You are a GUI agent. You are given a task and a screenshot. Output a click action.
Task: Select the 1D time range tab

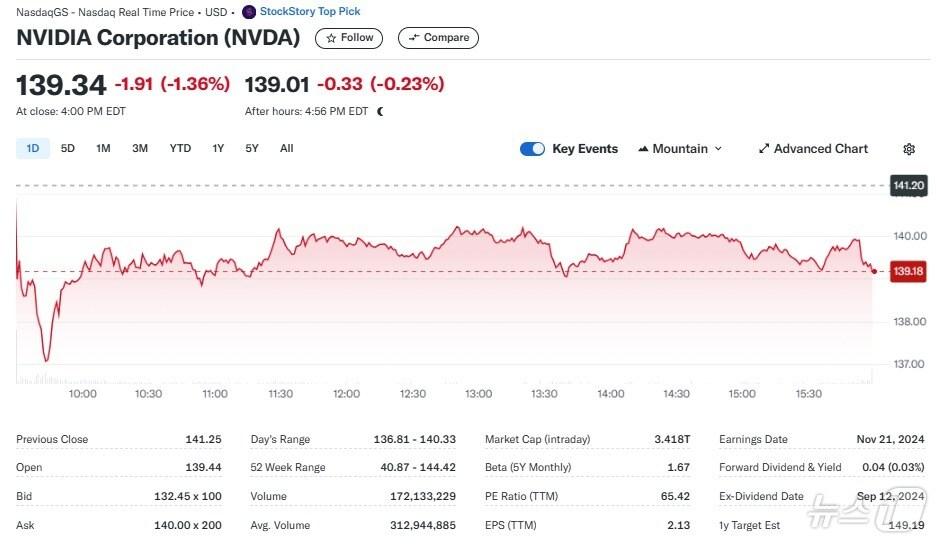32,148
